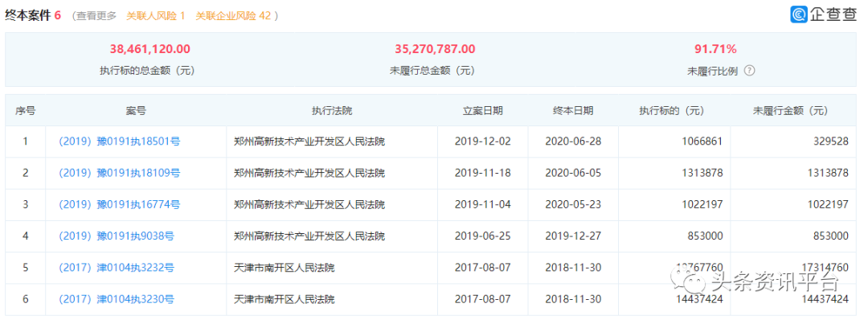This screenshot has width=868, height=320.
Task: Open 关联人风险 1 link
Action: (156, 16)
